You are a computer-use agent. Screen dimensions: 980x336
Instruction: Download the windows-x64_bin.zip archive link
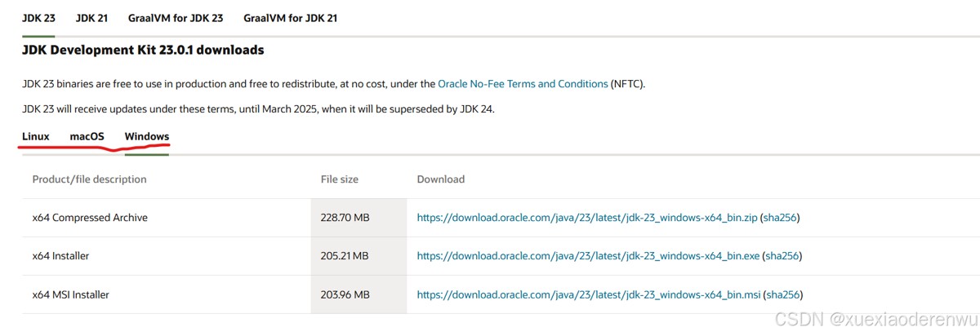tap(587, 218)
